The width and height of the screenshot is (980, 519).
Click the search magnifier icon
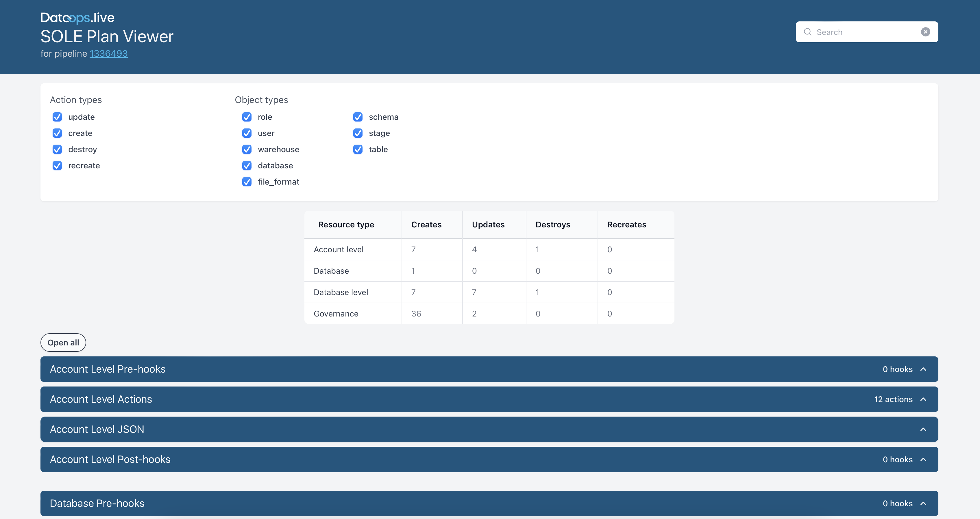(x=807, y=32)
